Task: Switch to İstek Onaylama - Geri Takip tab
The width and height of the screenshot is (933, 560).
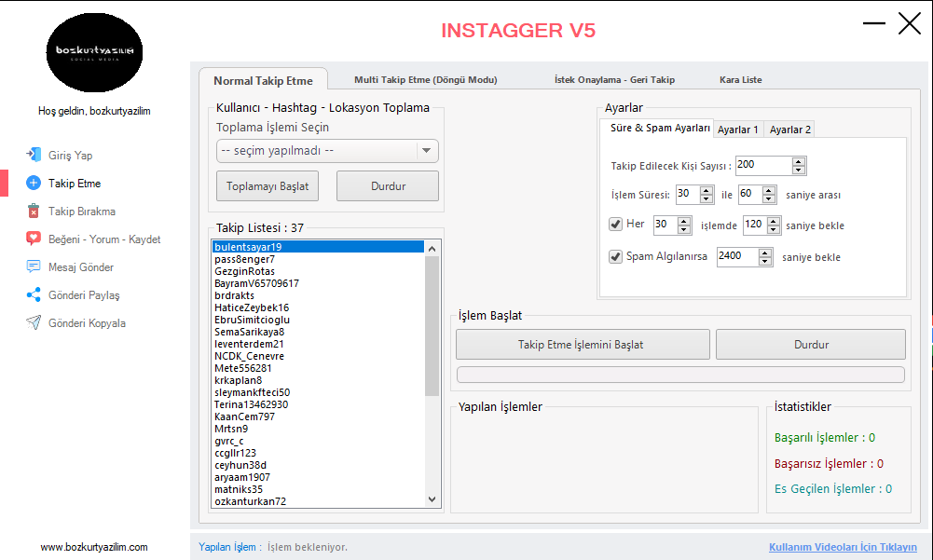Action: pyautogui.click(x=614, y=80)
